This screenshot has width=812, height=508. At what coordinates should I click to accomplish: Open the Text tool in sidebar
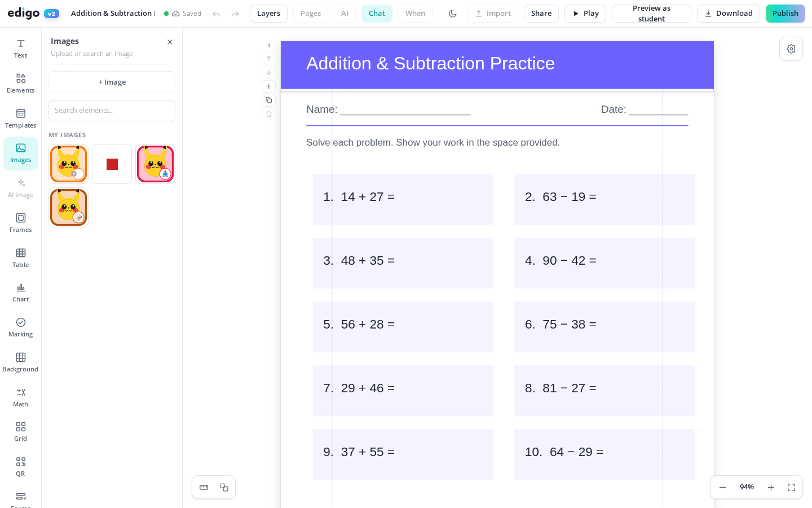pos(20,49)
